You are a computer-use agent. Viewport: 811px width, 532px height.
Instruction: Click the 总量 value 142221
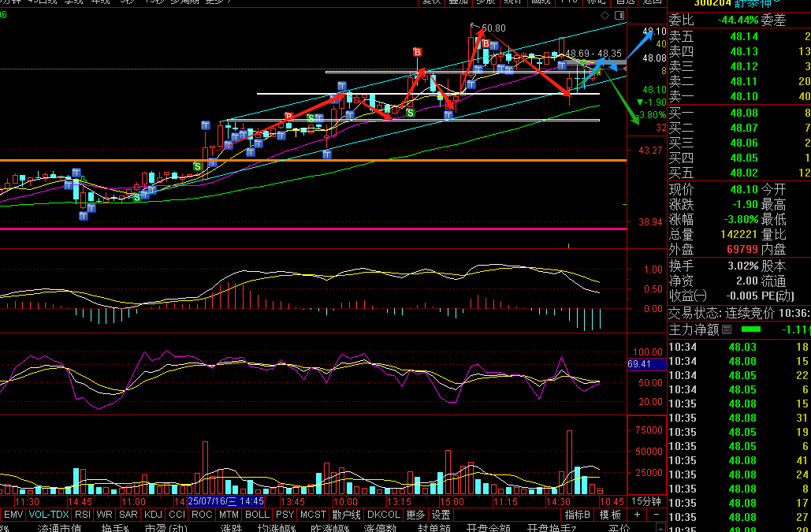[739, 234]
